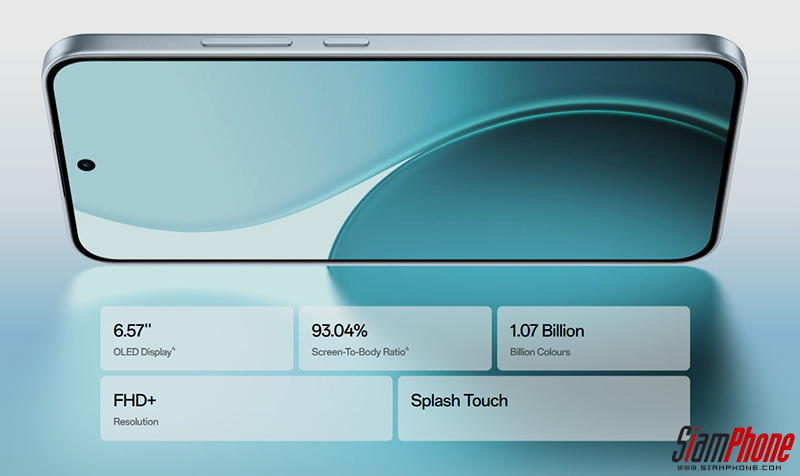The image size is (800, 476).
Task: Click the 1.07 Billion Colours card
Action: (593, 338)
